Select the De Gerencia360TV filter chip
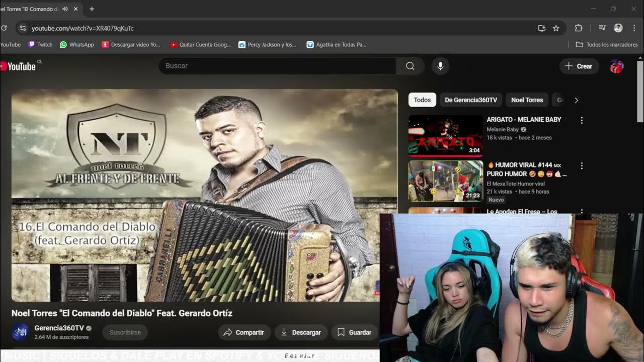 point(471,100)
